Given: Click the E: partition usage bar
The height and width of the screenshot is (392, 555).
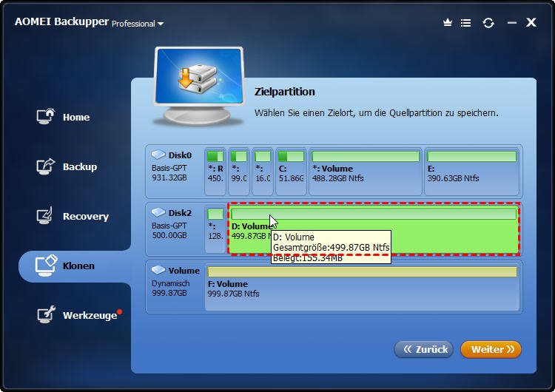Looking at the screenshot, I should [472, 156].
